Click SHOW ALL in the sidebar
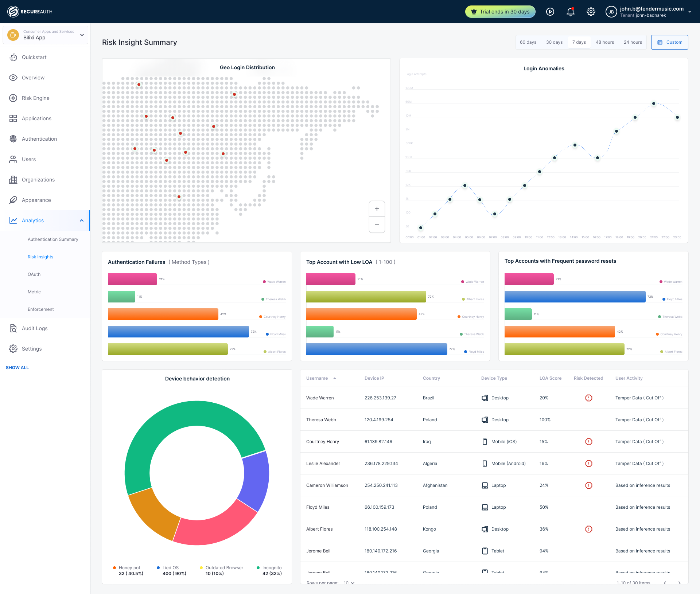 click(x=17, y=367)
